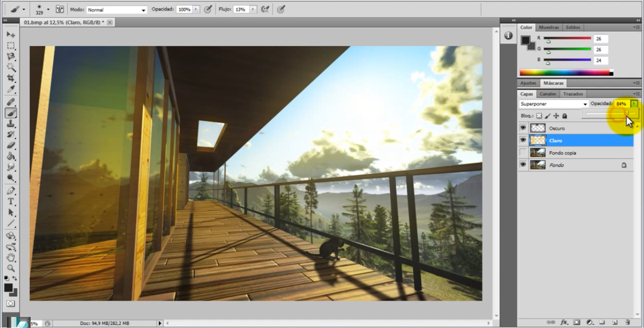The height and width of the screenshot is (328, 644).
Task: Enable lock transparent pixels for the layer
Action: [539, 116]
